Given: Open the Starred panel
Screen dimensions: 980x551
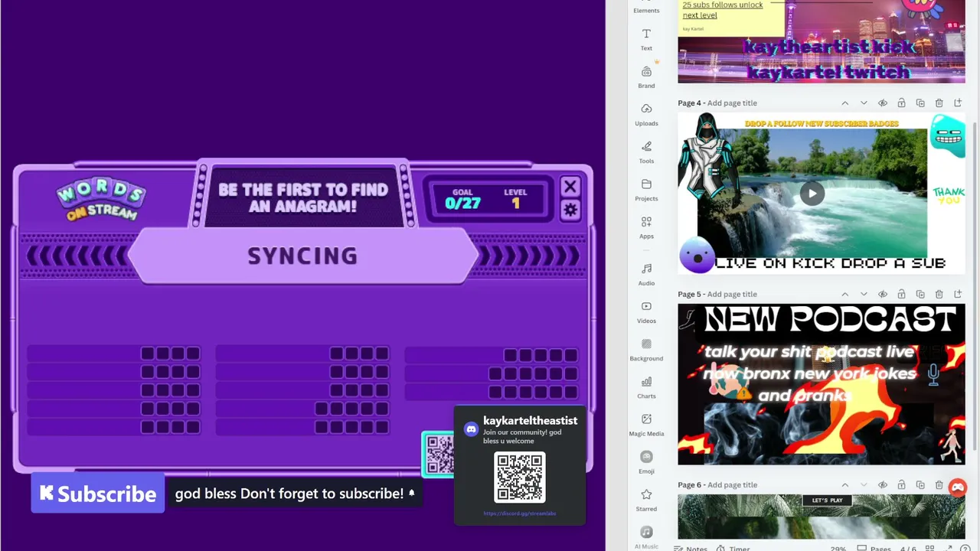Looking at the screenshot, I should point(646,500).
